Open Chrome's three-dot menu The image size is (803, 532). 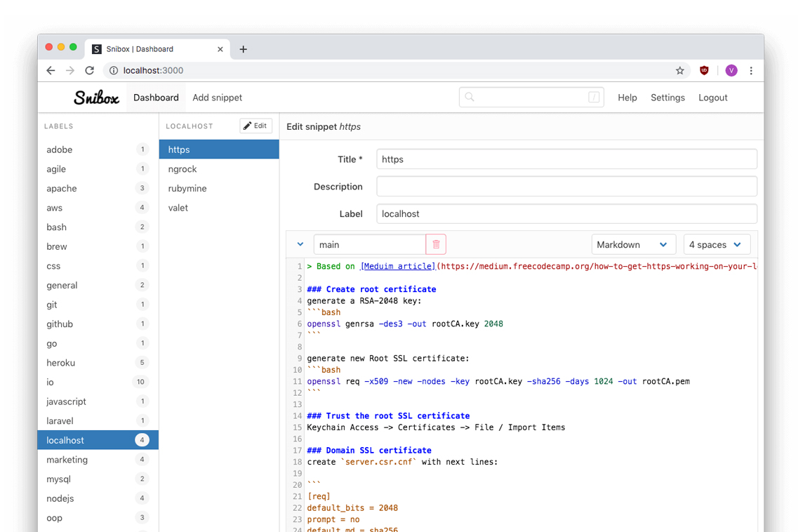pos(751,71)
